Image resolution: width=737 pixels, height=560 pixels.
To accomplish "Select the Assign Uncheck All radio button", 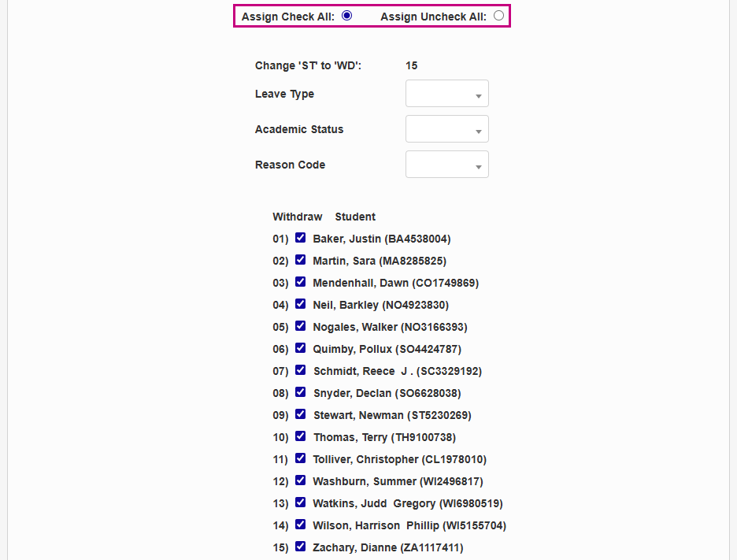I will click(x=498, y=16).
